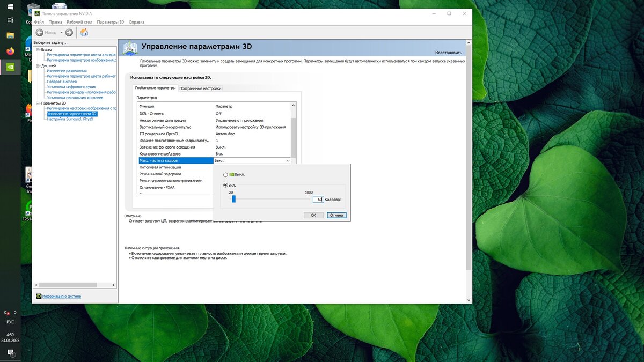Click the settings list scroll-up arrow

[x=294, y=106]
